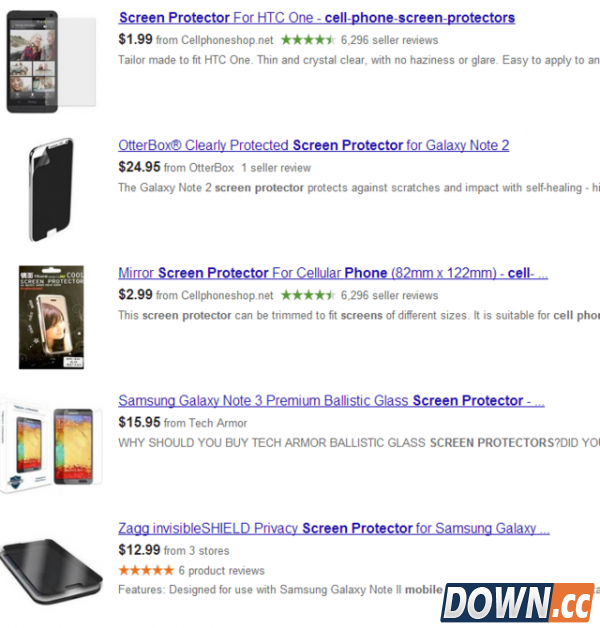
Task: Open the Tech Armor Galaxy Note 3 image
Action: (51, 445)
